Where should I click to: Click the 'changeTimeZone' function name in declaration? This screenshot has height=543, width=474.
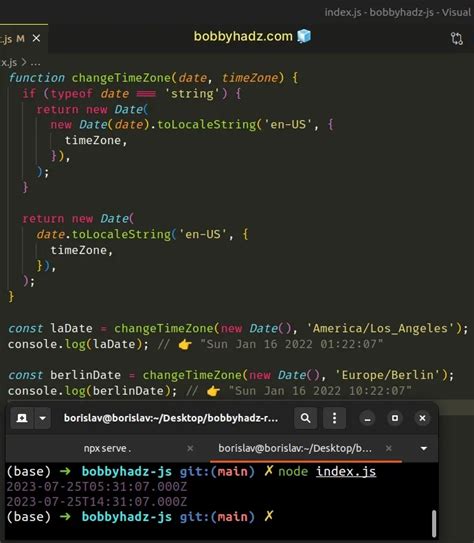pos(121,78)
